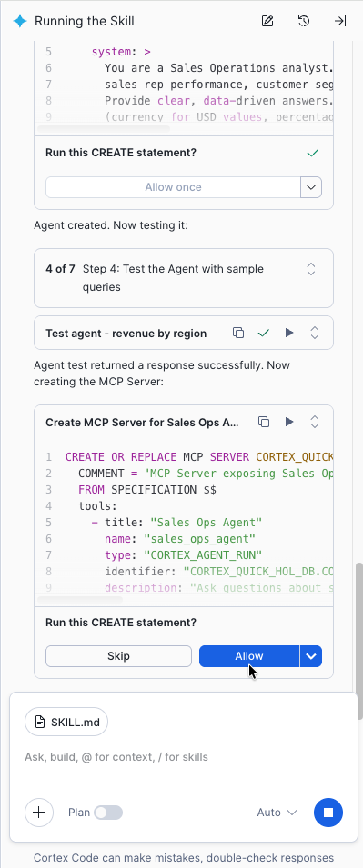Copy the Test agent revenue by region query
The width and height of the screenshot is (363, 868).
238,333
